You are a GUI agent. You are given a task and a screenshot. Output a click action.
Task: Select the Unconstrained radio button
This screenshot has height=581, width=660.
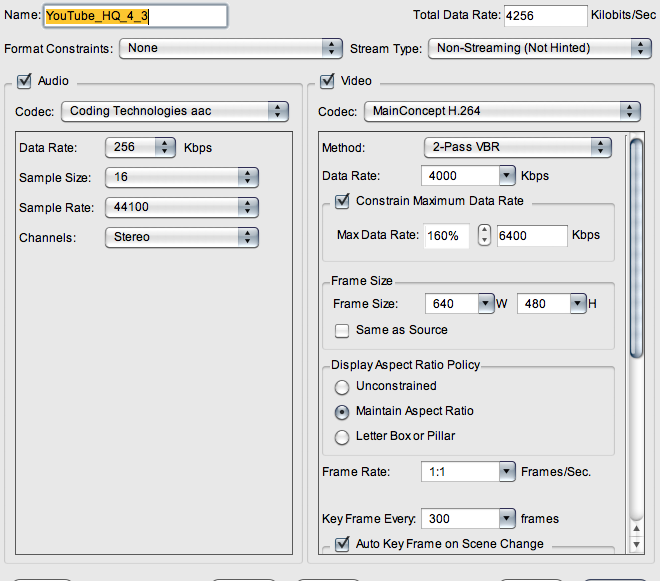point(342,387)
